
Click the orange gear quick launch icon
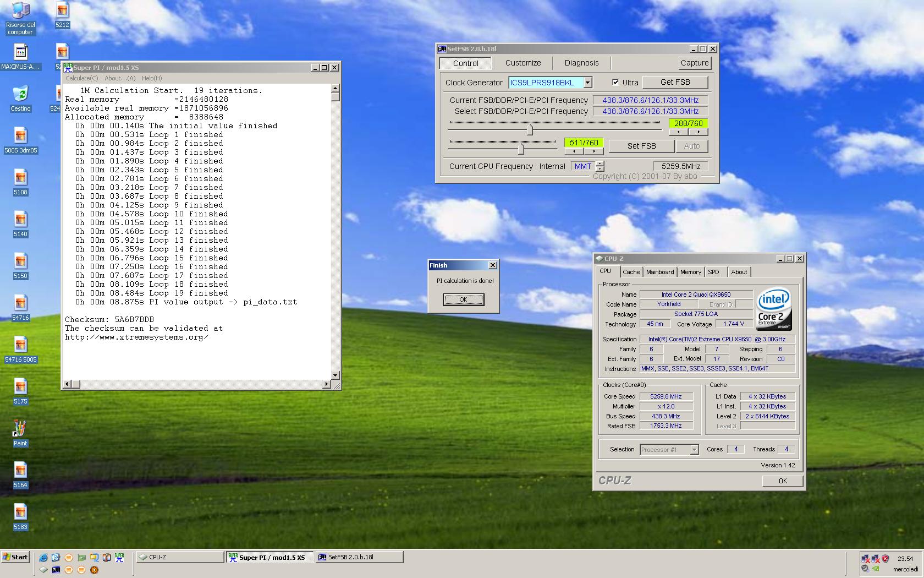coord(94,570)
